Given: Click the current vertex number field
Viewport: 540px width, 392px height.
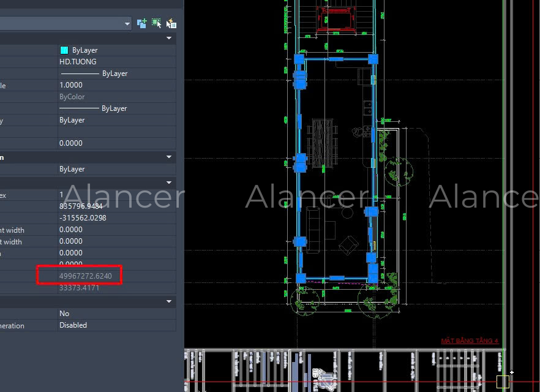Looking at the screenshot, I should coord(117,195).
